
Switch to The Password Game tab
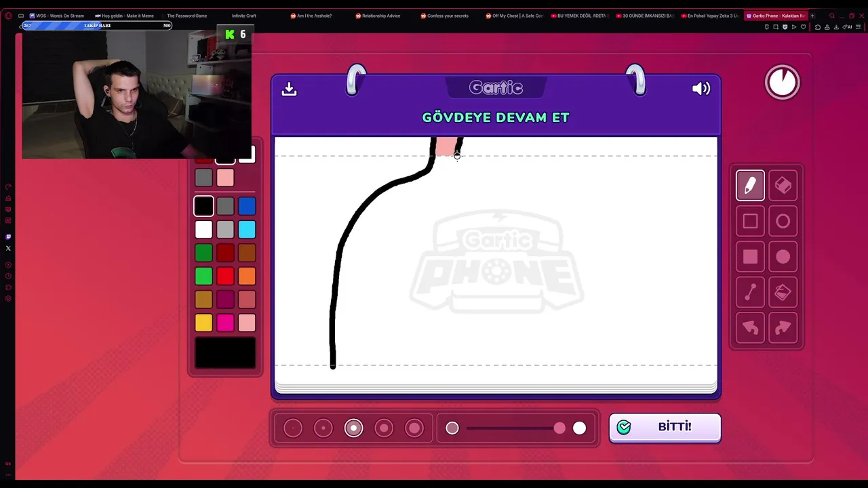click(x=186, y=16)
